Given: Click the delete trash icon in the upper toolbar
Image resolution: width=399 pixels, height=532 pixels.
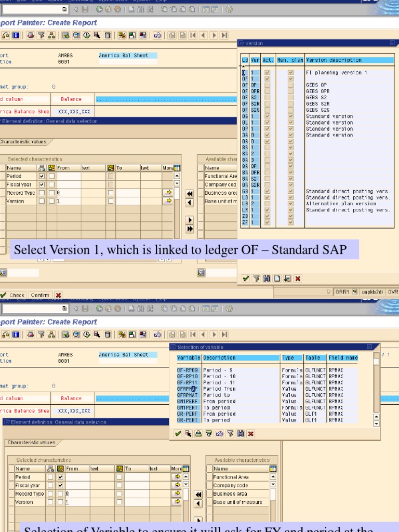Looking at the screenshot, I should [x=108, y=35].
